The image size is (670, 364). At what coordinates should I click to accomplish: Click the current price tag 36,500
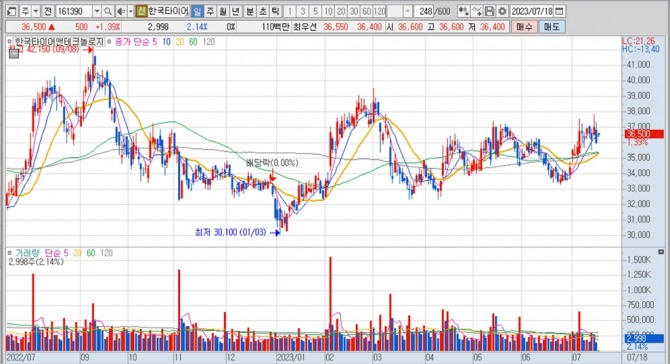pyautogui.click(x=644, y=134)
